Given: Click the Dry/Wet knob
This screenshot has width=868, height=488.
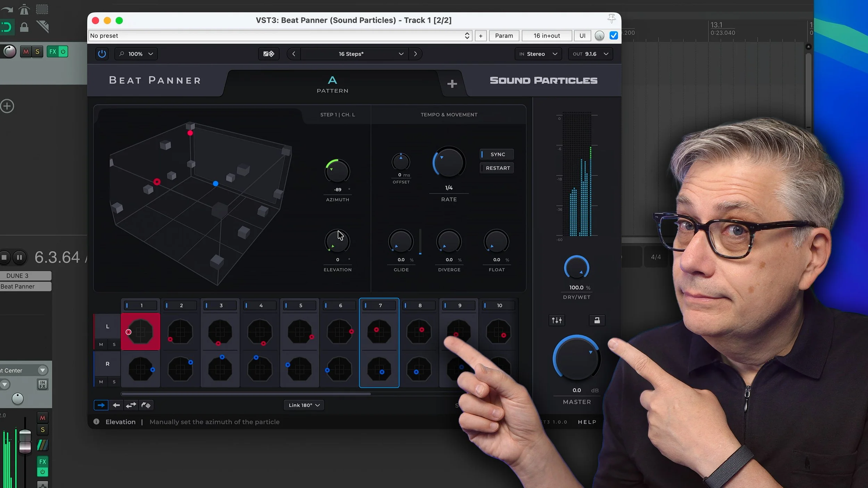Looking at the screenshot, I should pyautogui.click(x=576, y=268).
